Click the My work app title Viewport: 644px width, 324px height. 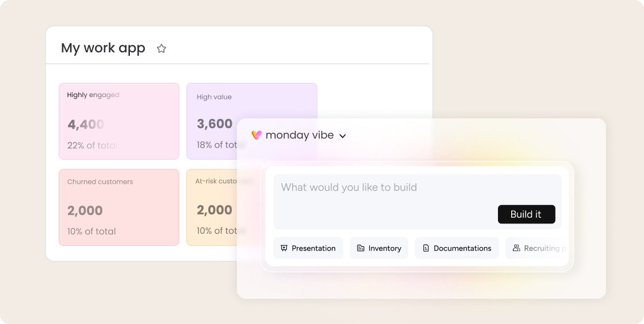point(103,48)
